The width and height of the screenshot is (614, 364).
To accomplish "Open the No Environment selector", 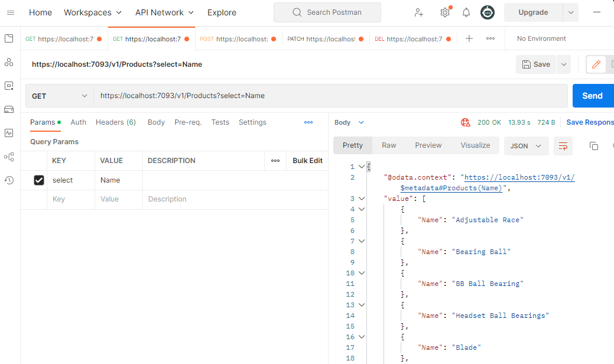I will point(541,38).
